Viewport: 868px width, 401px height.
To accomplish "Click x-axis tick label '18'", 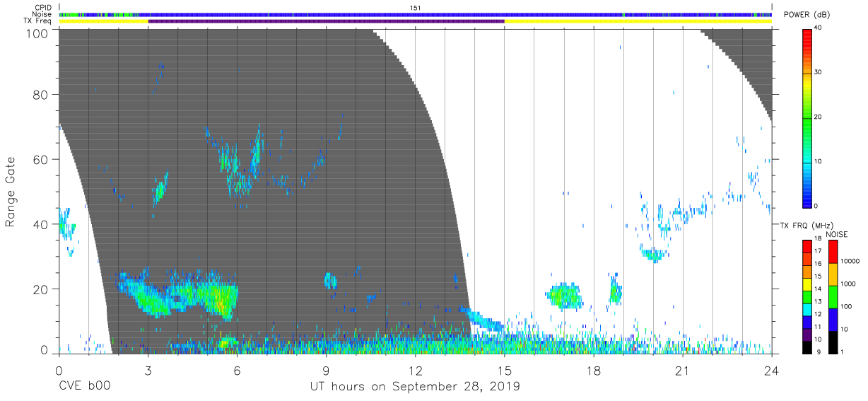I will [593, 370].
